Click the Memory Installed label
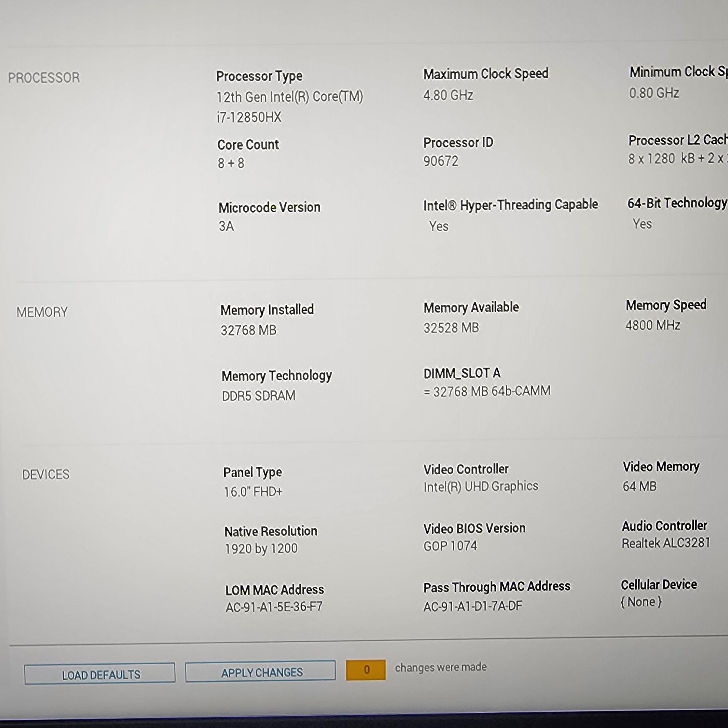728x728 pixels. (267, 310)
